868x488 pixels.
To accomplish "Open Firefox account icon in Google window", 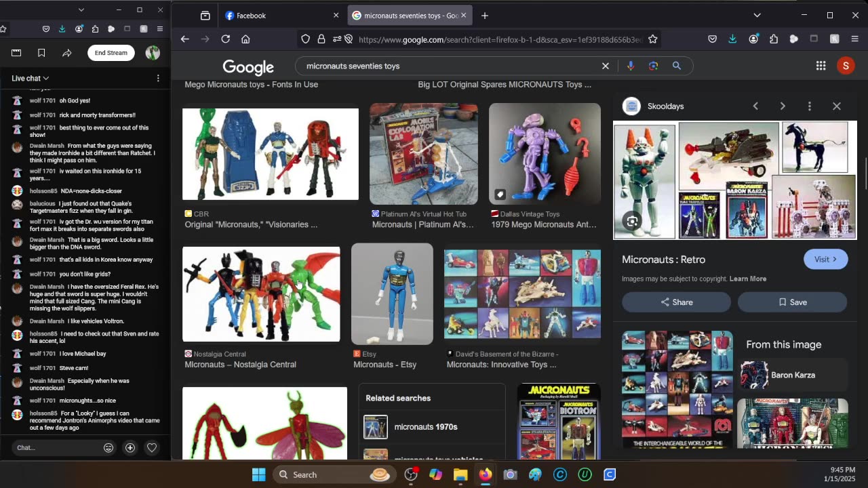I will tap(753, 39).
